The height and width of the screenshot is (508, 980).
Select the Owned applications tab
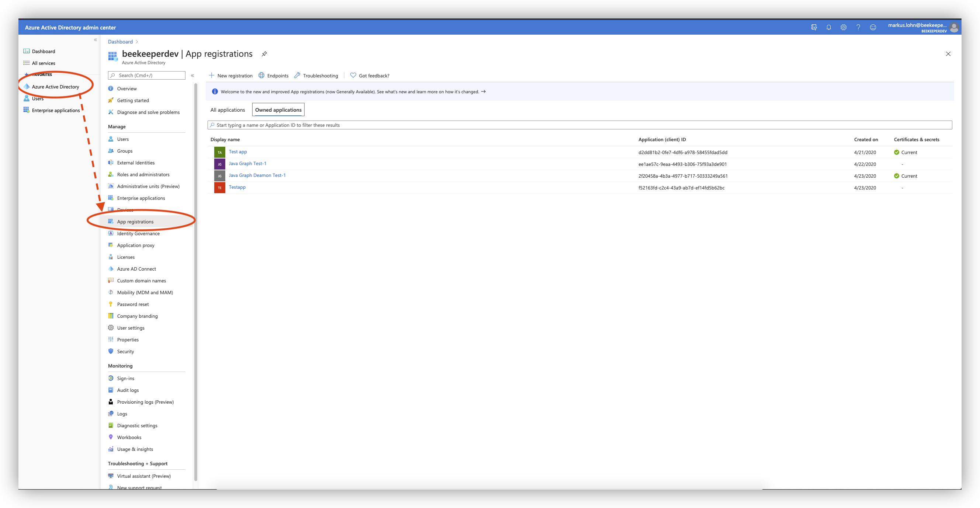point(278,109)
